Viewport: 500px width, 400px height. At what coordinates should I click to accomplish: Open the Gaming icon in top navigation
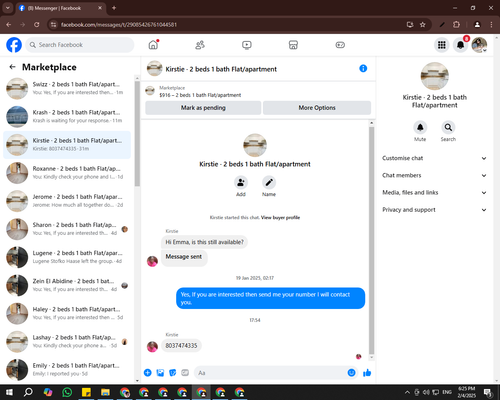click(x=340, y=45)
